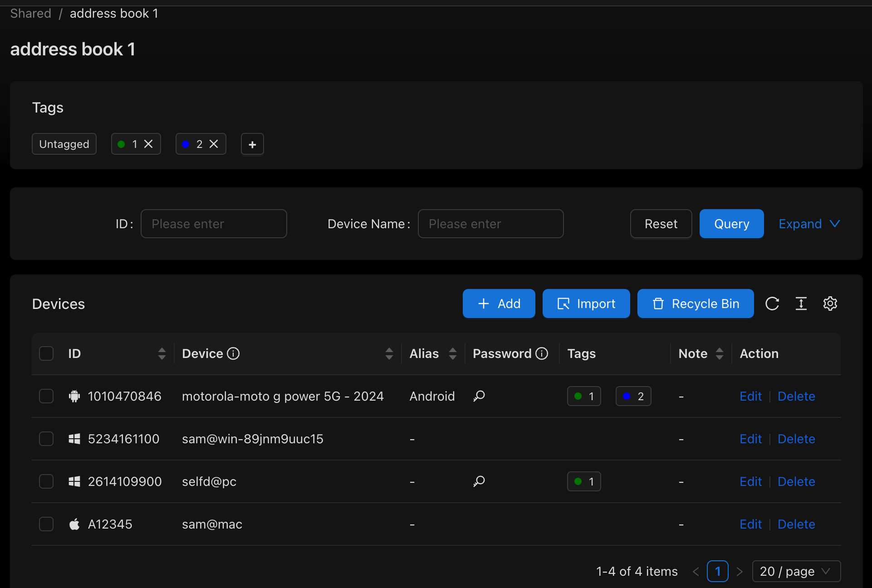Image resolution: width=872 pixels, height=588 pixels.
Task: Edit the motorola device 1010470846
Action: click(x=751, y=396)
